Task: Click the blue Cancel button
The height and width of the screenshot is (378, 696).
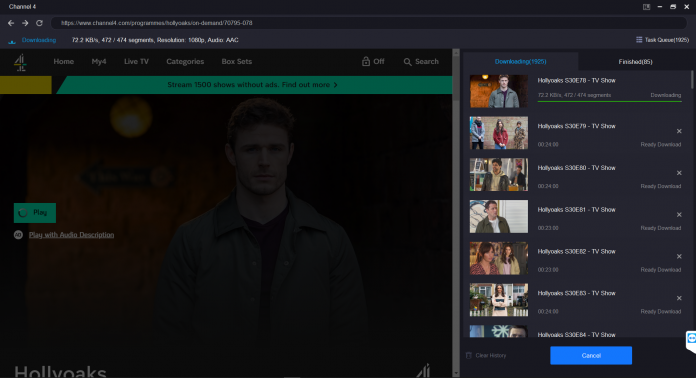Action: [x=591, y=355]
